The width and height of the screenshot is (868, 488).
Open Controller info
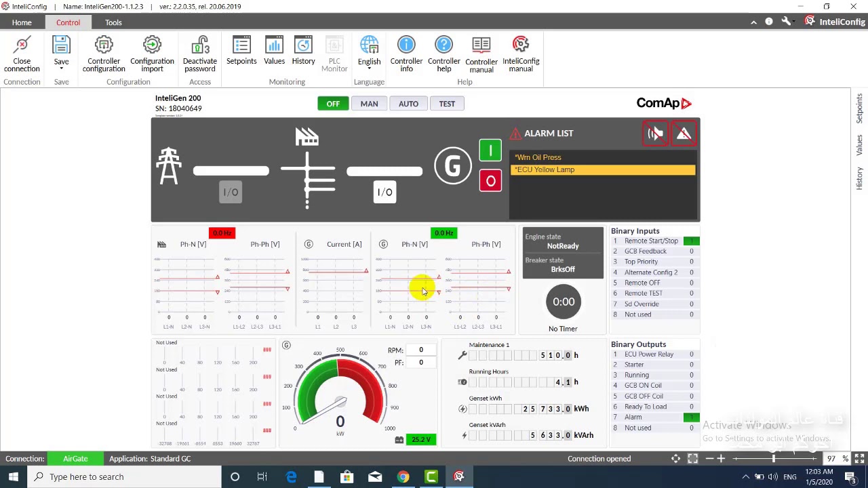click(406, 54)
